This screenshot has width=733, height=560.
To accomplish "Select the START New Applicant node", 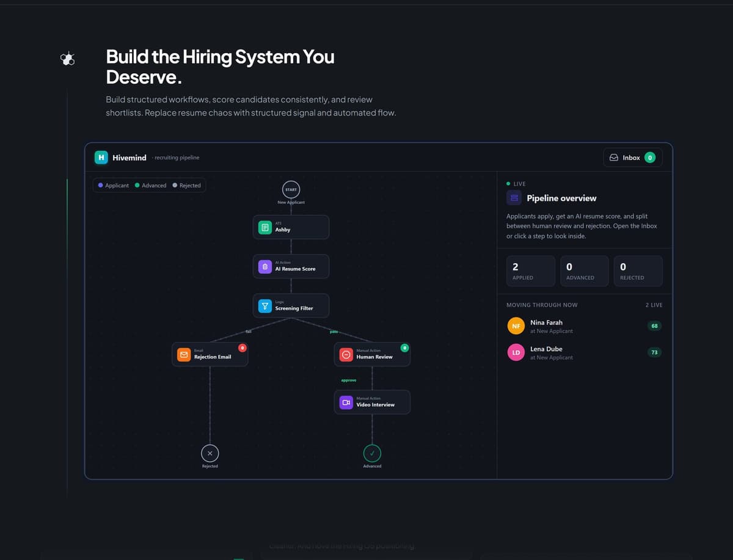I will click(291, 189).
